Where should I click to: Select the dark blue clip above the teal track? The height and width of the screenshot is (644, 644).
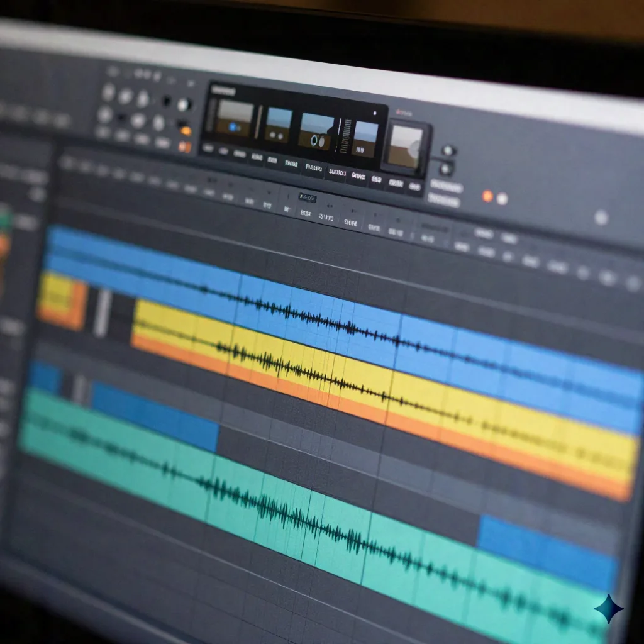[x=155, y=417]
